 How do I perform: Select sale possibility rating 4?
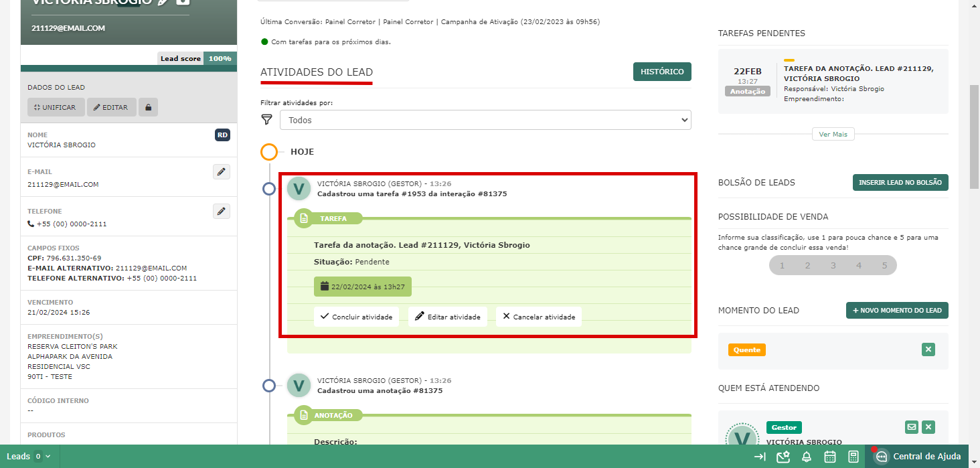[859, 266]
